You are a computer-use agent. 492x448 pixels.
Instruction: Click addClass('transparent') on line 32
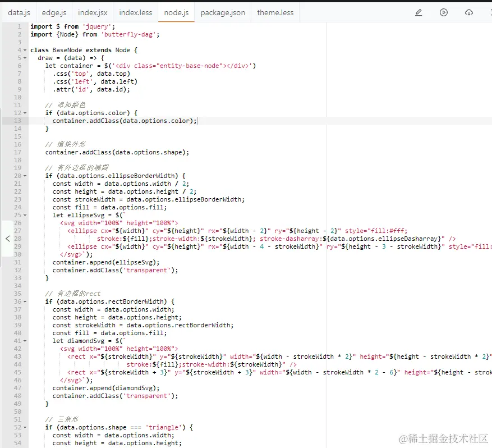click(x=115, y=270)
